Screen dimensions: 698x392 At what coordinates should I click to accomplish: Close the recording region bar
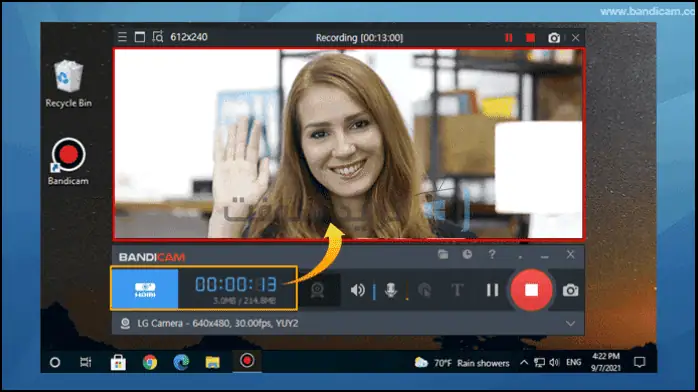click(576, 38)
